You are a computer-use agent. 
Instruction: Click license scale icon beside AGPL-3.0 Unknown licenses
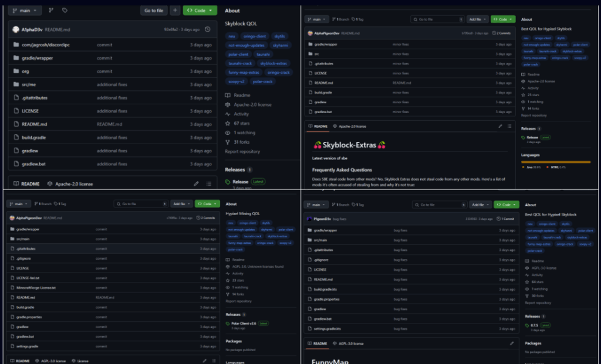(x=228, y=266)
